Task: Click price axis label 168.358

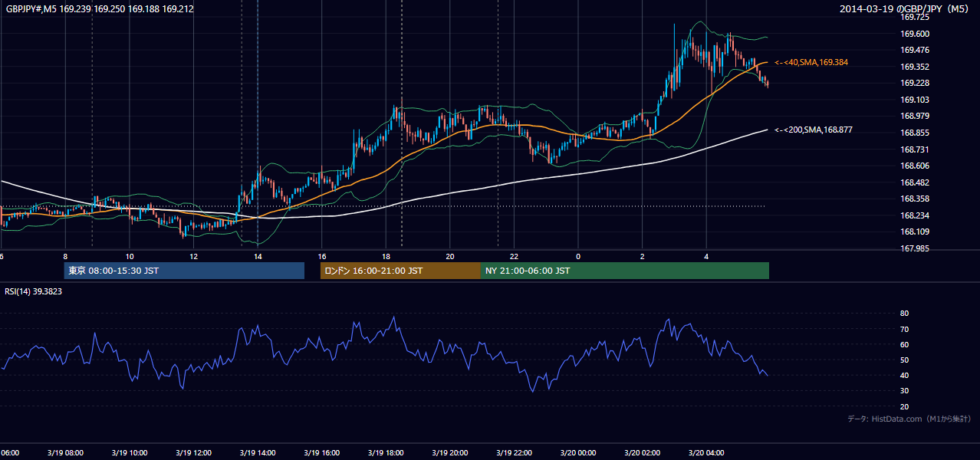Action: click(x=915, y=199)
